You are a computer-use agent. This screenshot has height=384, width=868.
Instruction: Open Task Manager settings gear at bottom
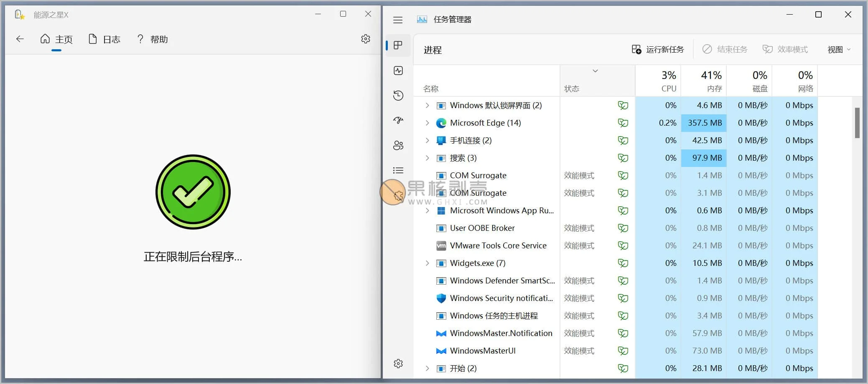coord(398,363)
